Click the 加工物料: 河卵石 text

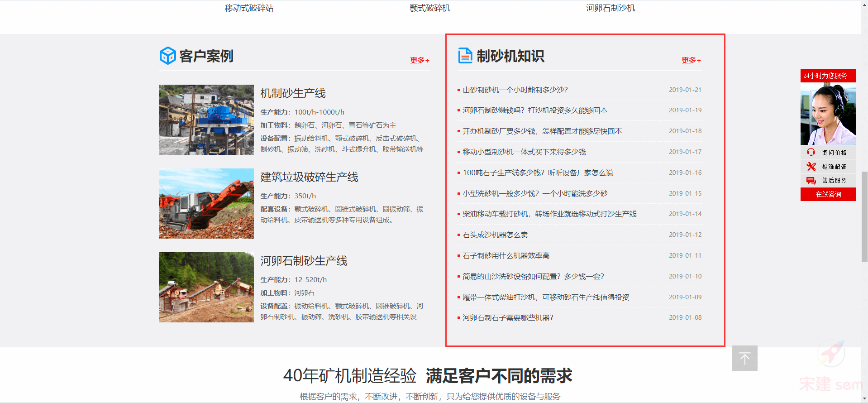coord(287,293)
